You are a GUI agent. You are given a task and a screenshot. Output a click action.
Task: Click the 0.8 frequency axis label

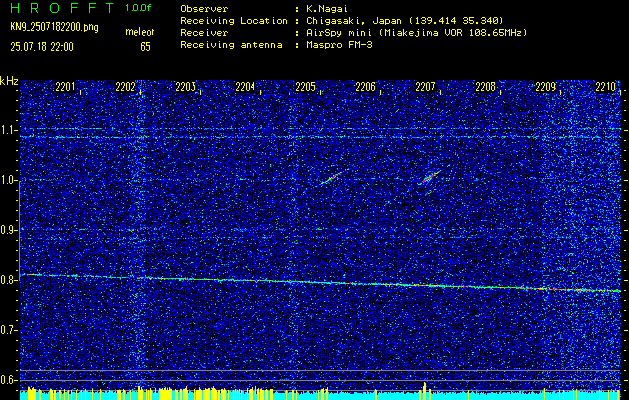tap(8, 280)
